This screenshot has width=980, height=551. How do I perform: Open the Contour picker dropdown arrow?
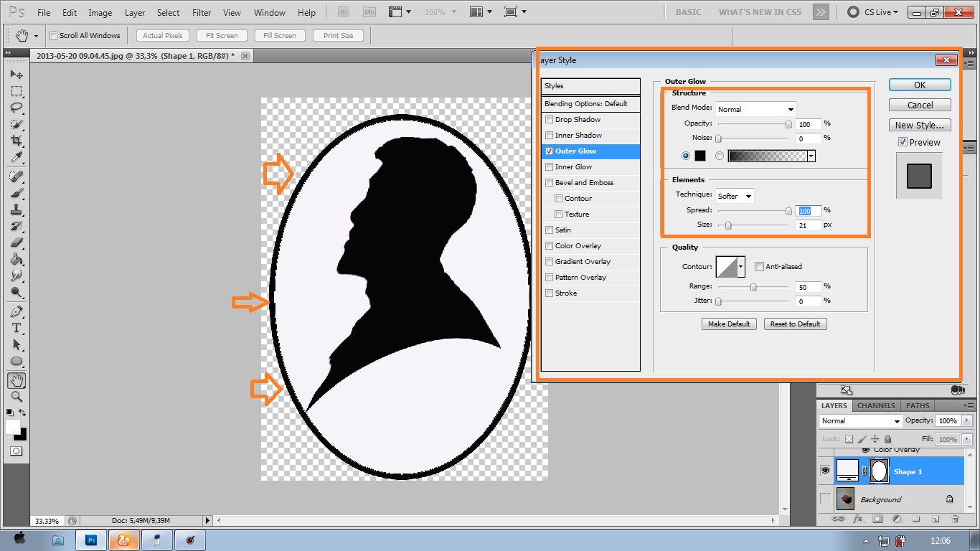[741, 267]
